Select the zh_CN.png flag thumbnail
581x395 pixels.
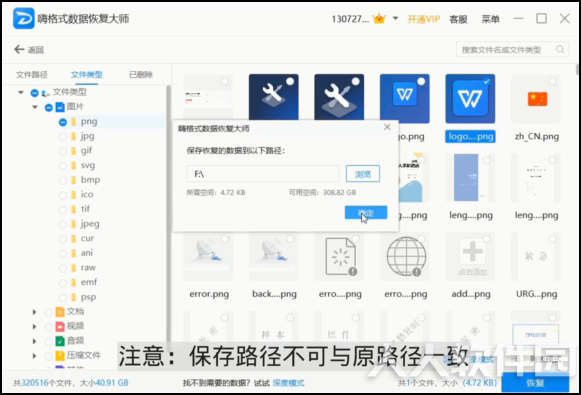coord(536,99)
